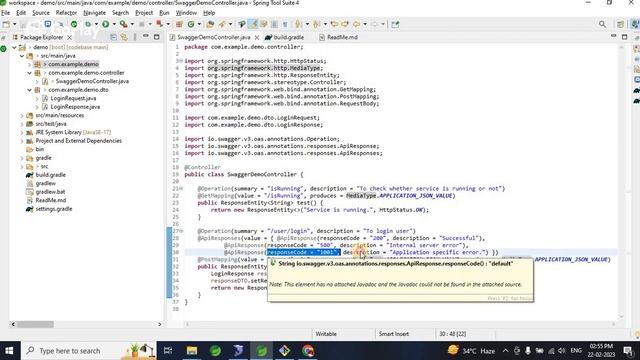Collapse the com.example.demo.controller package
Image resolution: width=640 pixels, height=360 pixels.
(29, 73)
